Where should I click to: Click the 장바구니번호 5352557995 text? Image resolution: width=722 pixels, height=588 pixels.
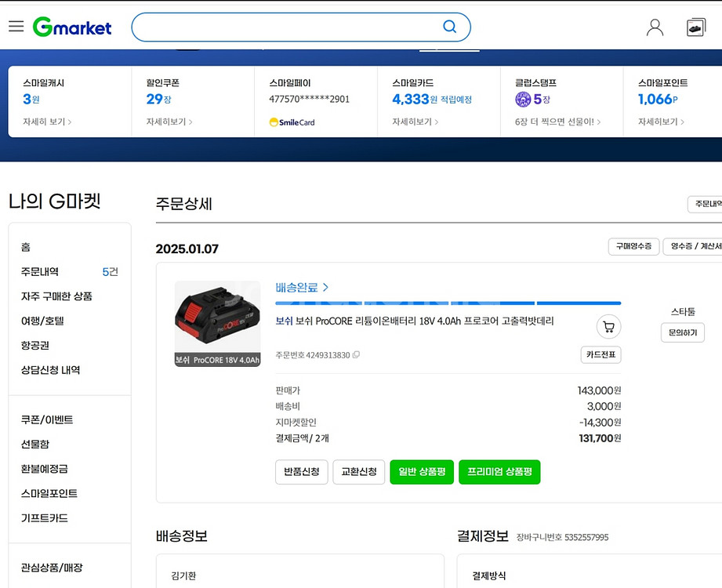tap(562, 537)
